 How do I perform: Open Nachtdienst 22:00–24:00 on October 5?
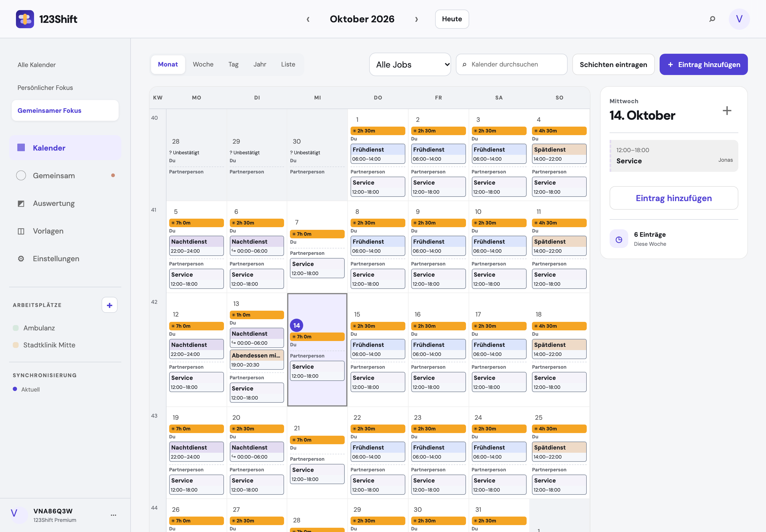coord(196,246)
